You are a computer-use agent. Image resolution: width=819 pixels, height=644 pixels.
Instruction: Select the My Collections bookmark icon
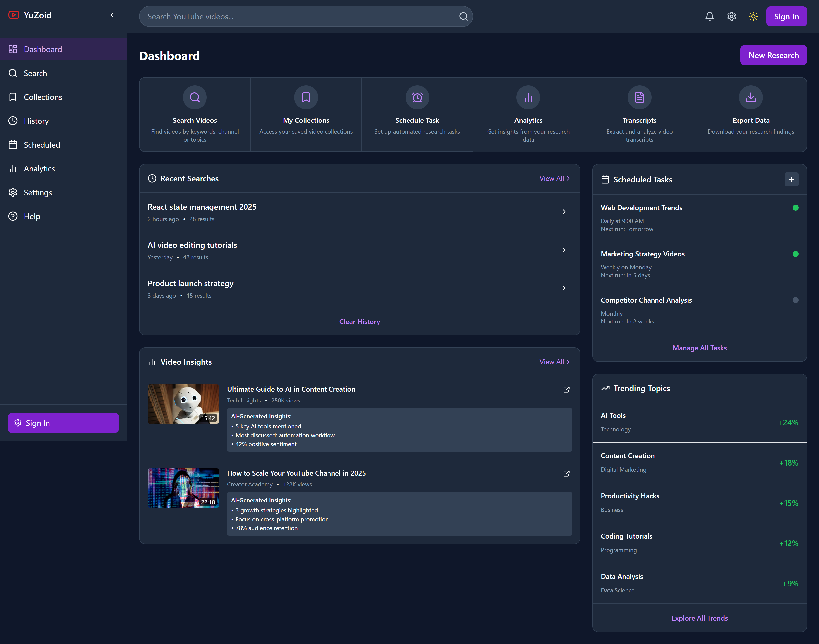(306, 97)
